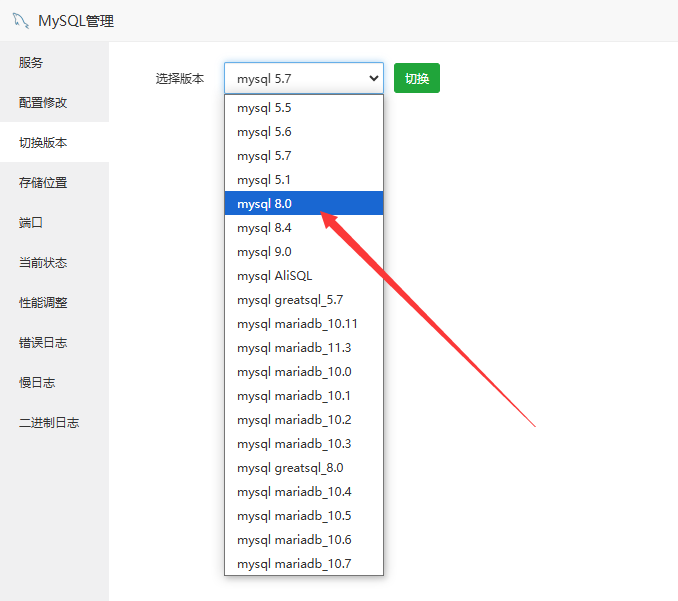
Task: Select the highlighted mysql 8.0 option
Action: (304, 204)
